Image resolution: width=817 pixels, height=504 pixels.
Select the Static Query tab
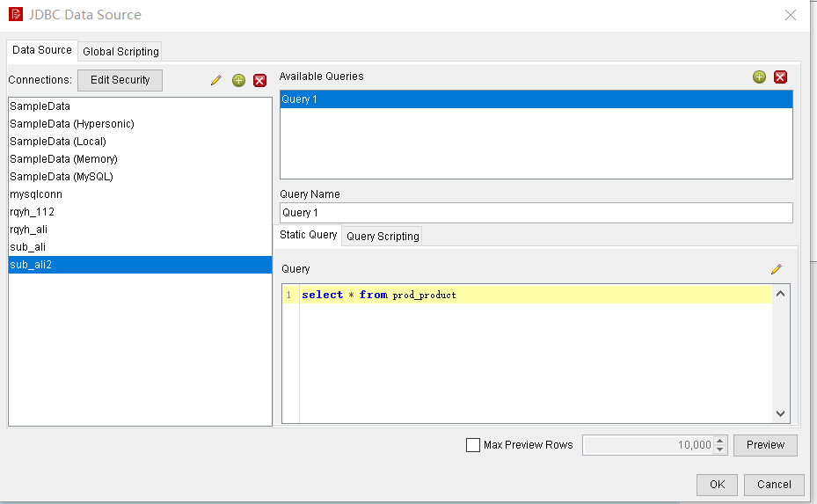click(x=308, y=235)
